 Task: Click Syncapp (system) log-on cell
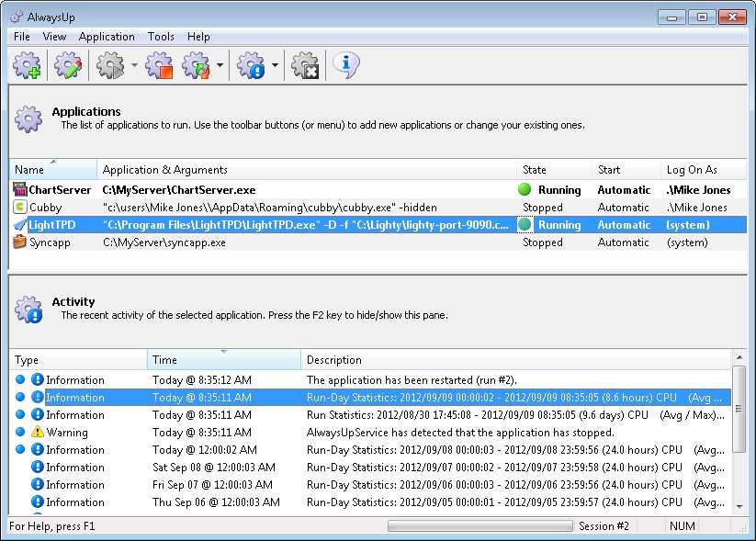[x=687, y=242]
